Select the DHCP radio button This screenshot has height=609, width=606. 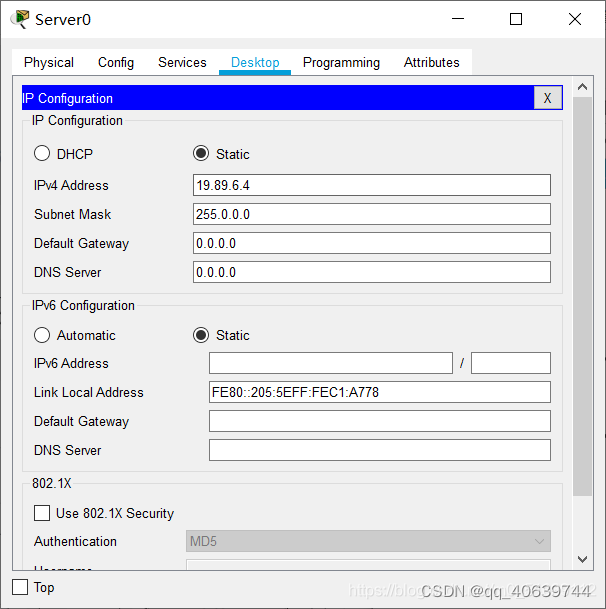(42, 153)
